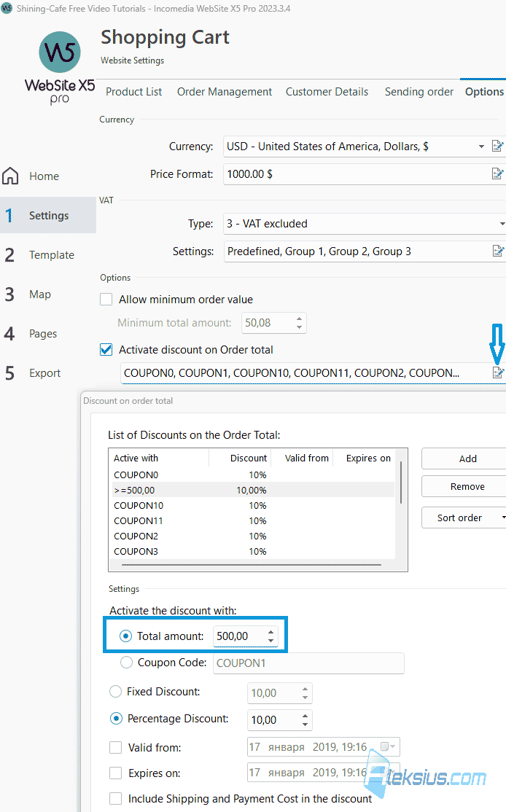This screenshot has height=812, width=506.
Task: Adjust the Percentage Discount spinner arrows
Action: point(305,720)
